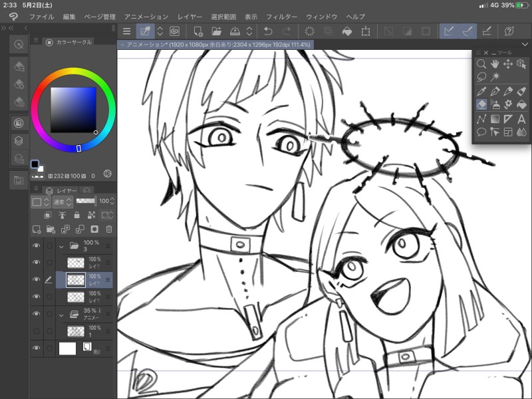The width and height of the screenshot is (532, 399).
Task: Hide the selected layer via eye icon
Action: point(37,279)
